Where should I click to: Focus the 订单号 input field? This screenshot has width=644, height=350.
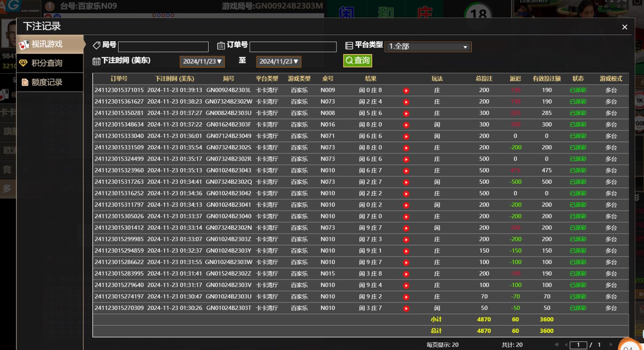click(293, 47)
